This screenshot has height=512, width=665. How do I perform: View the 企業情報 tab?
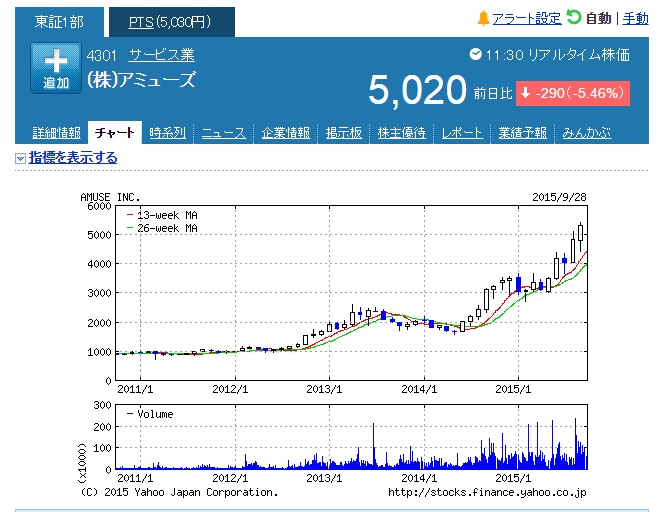[x=286, y=133]
